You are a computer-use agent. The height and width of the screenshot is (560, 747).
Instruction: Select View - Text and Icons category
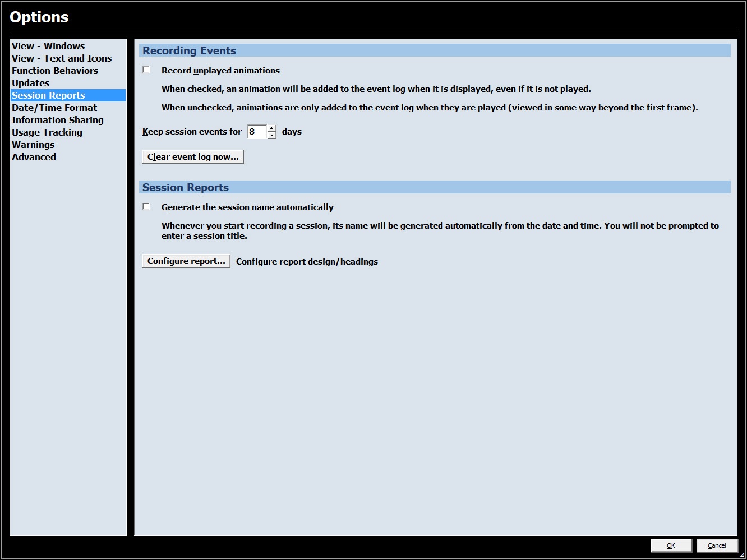pyautogui.click(x=62, y=58)
